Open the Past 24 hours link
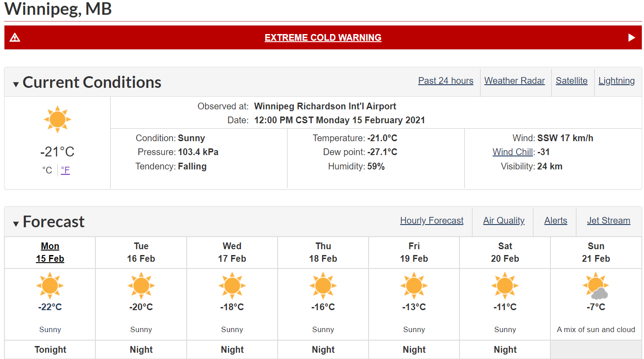Viewport: 644px width, 359px height. 446,81
